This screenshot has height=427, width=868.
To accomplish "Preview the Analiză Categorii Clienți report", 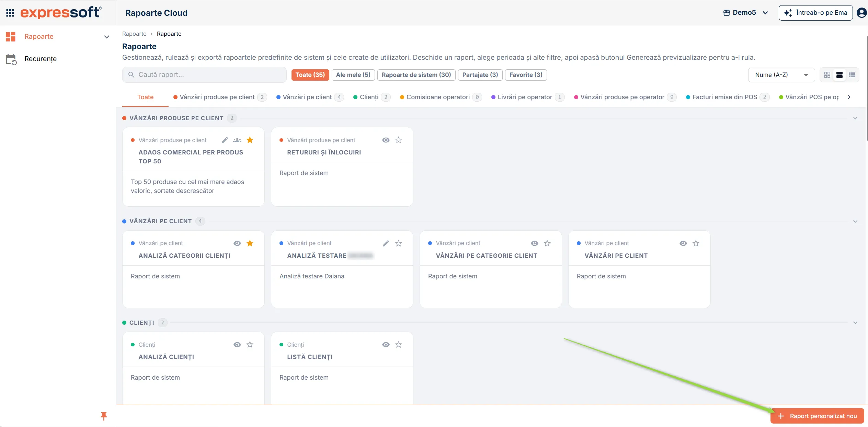I will [237, 243].
